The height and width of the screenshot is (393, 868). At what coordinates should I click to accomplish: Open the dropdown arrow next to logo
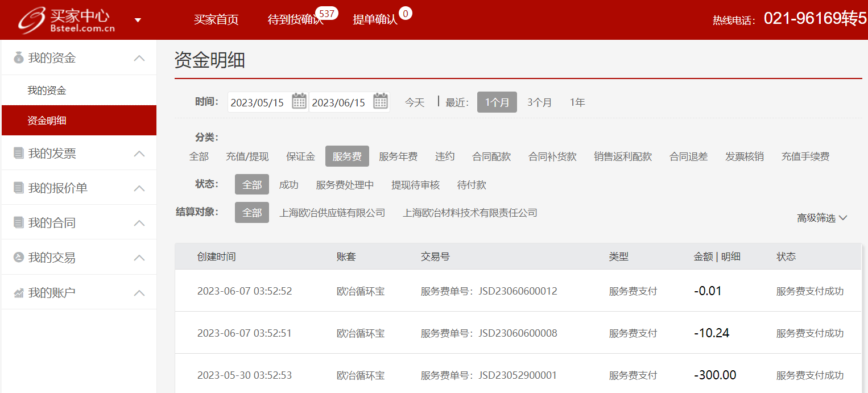tap(138, 20)
